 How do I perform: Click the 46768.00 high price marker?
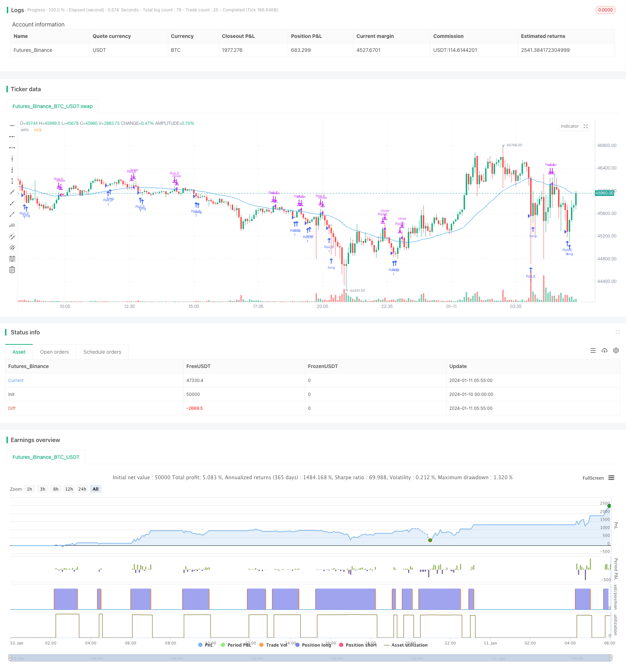tap(514, 145)
